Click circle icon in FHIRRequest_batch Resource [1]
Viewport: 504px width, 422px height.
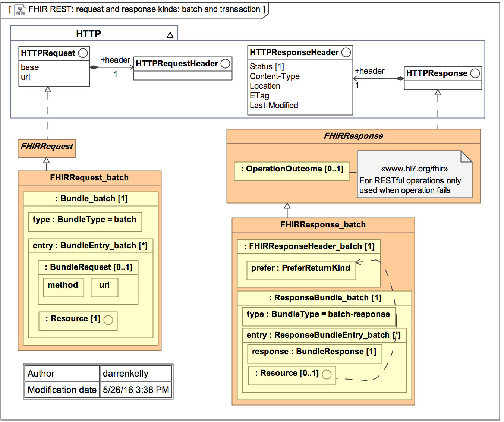tap(108, 320)
